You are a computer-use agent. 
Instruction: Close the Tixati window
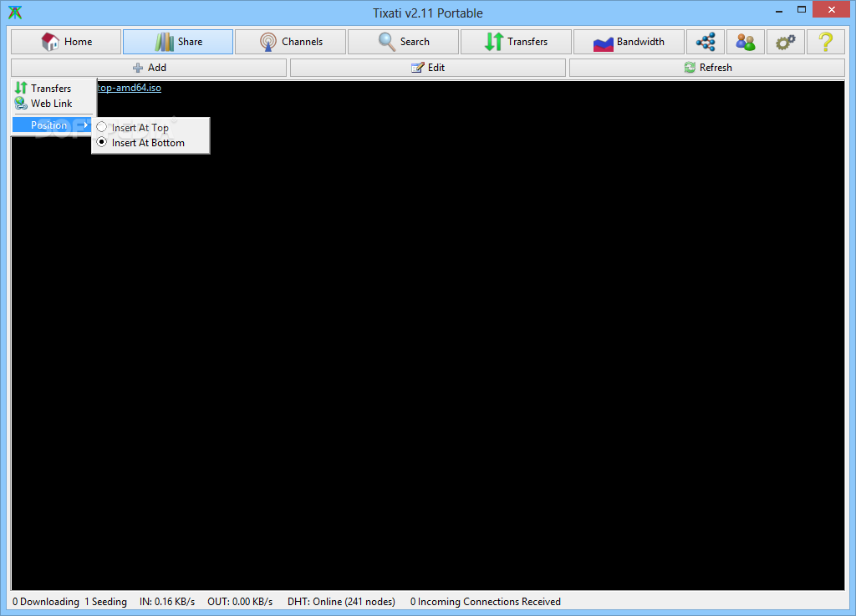(x=832, y=10)
